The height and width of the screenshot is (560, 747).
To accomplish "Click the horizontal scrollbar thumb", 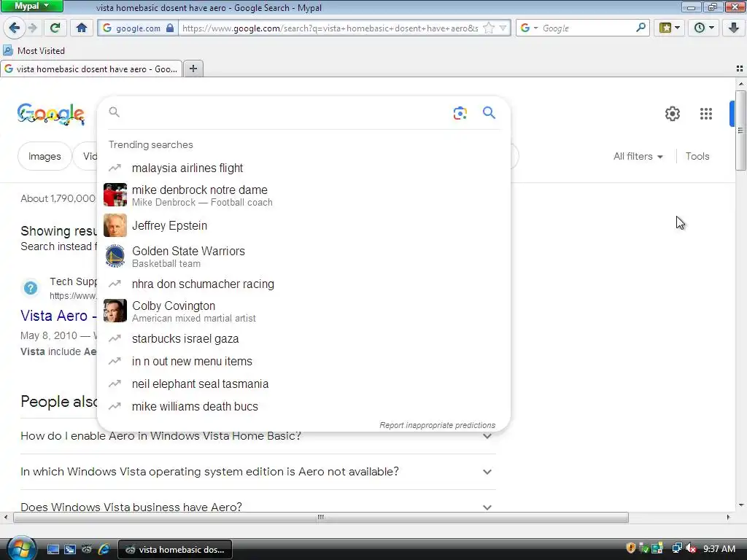I will (x=321, y=517).
